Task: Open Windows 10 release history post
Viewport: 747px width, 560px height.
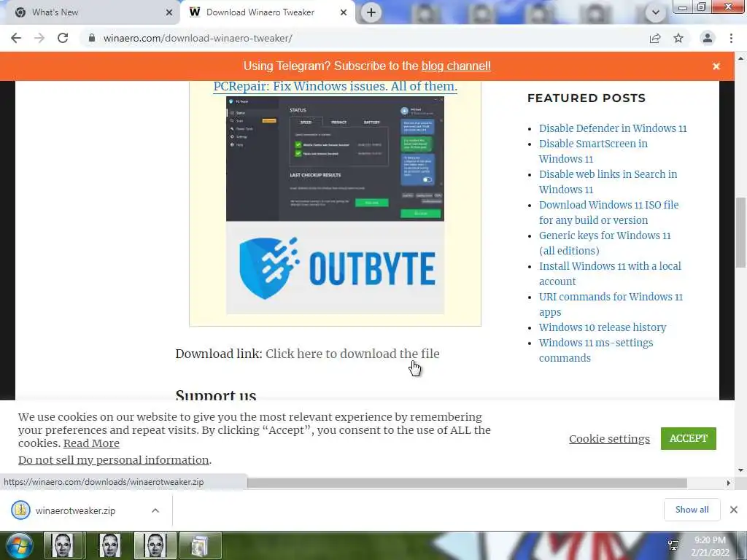Action: (x=603, y=327)
